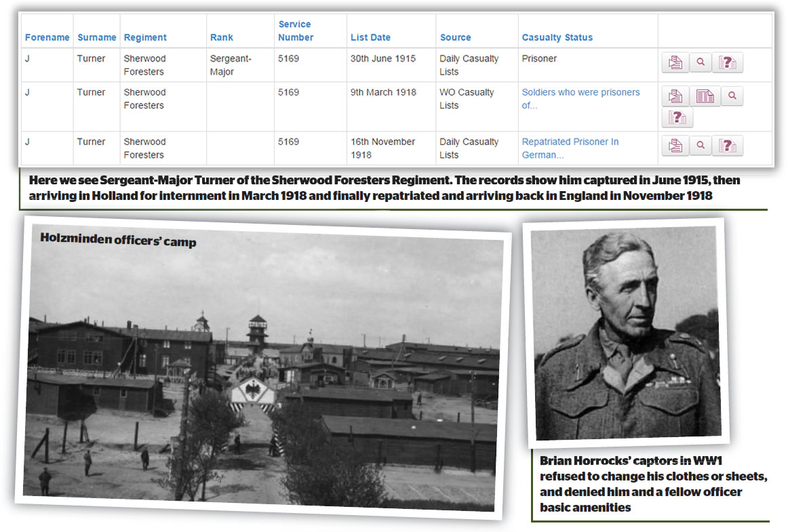Sort by Rank column header

pyautogui.click(x=222, y=37)
